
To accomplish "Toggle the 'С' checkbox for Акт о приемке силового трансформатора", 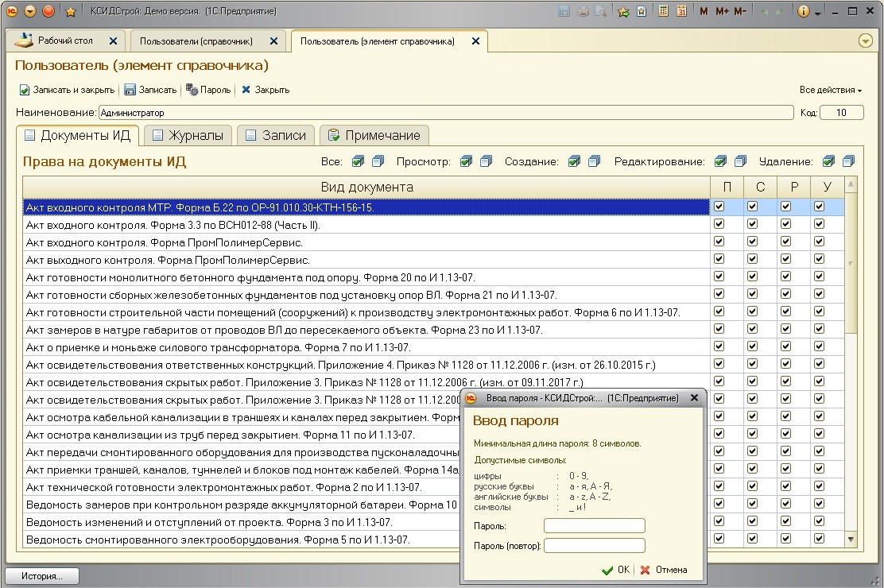I will (752, 346).
